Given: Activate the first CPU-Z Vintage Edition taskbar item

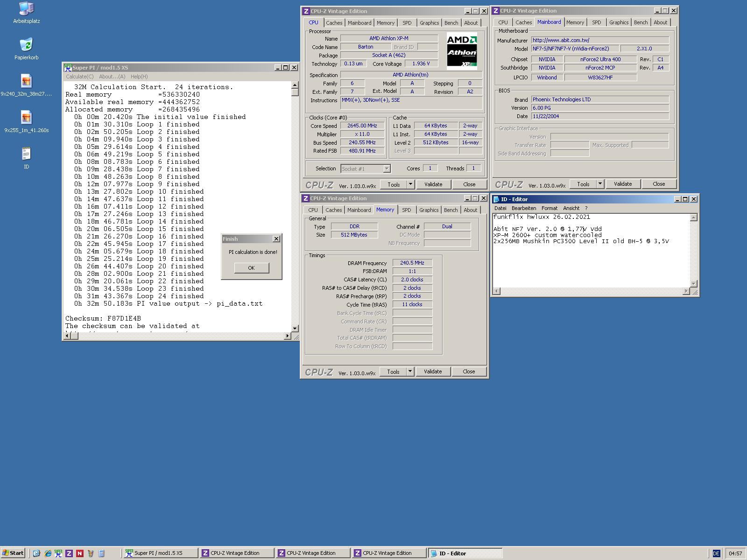Looking at the screenshot, I should 237,553.
